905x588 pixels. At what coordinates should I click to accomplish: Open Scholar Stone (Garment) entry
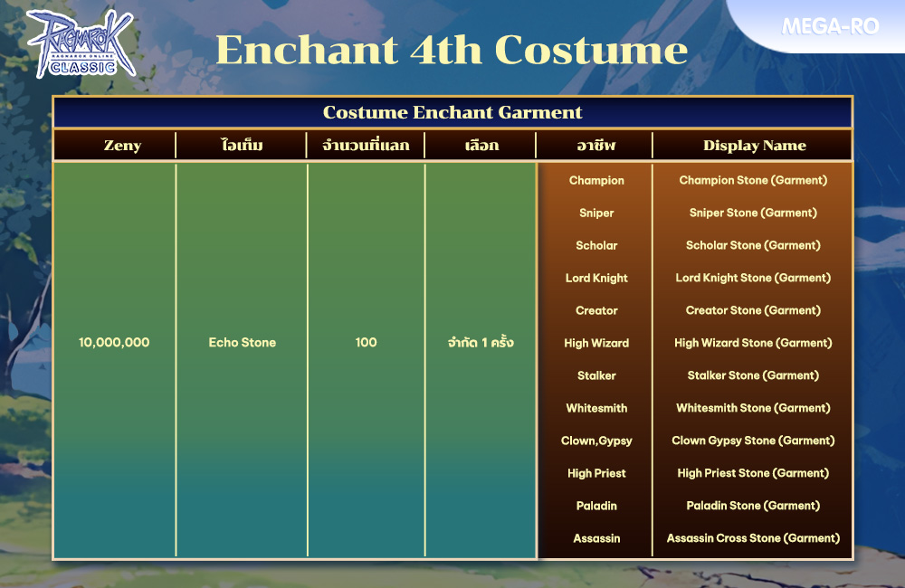(x=753, y=245)
